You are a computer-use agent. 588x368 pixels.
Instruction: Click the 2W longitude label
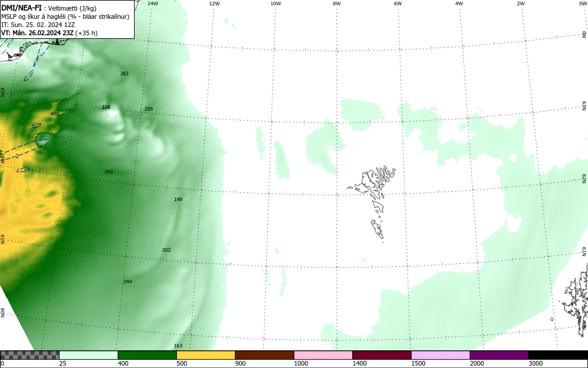[520, 4]
